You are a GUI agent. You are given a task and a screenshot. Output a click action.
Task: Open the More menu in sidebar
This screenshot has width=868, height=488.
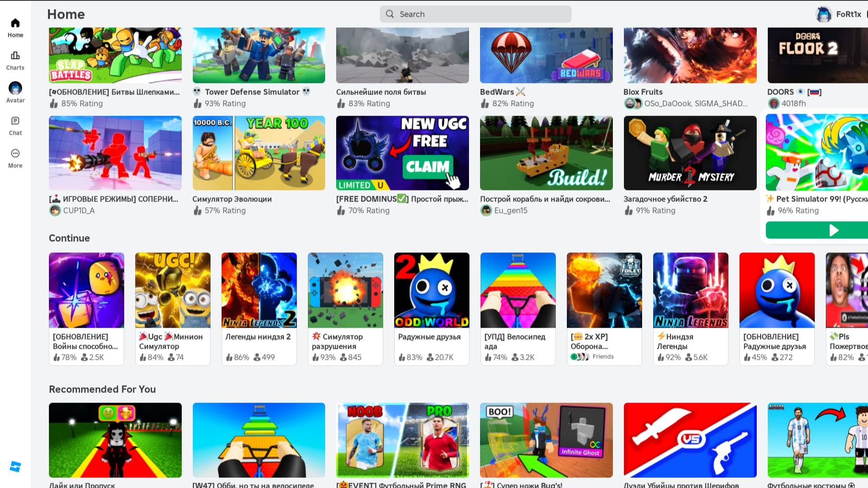[x=15, y=154]
